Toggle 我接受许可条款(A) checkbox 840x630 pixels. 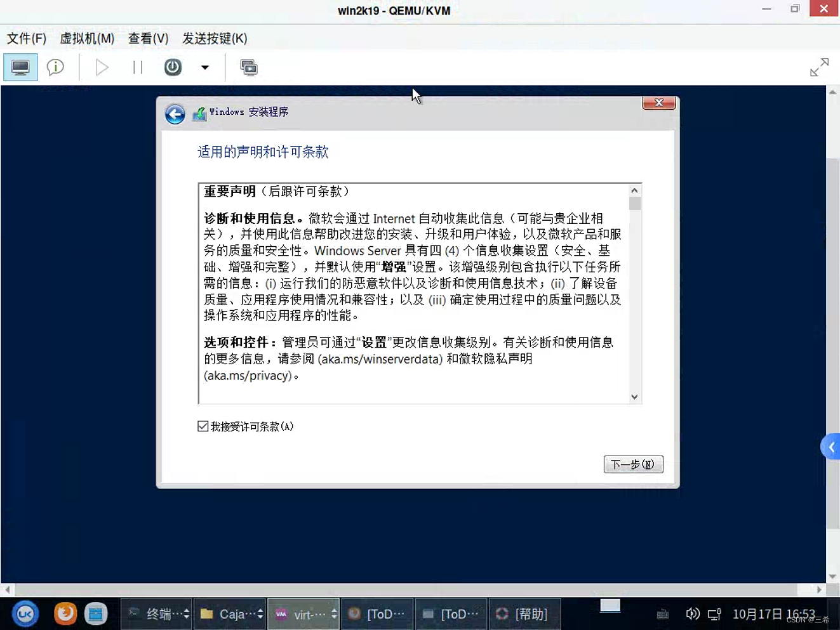click(x=203, y=426)
